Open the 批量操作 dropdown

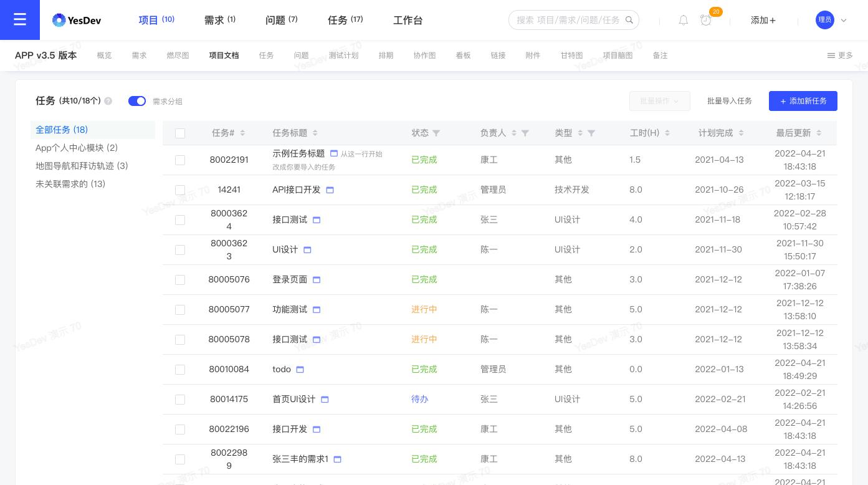[659, 101]
